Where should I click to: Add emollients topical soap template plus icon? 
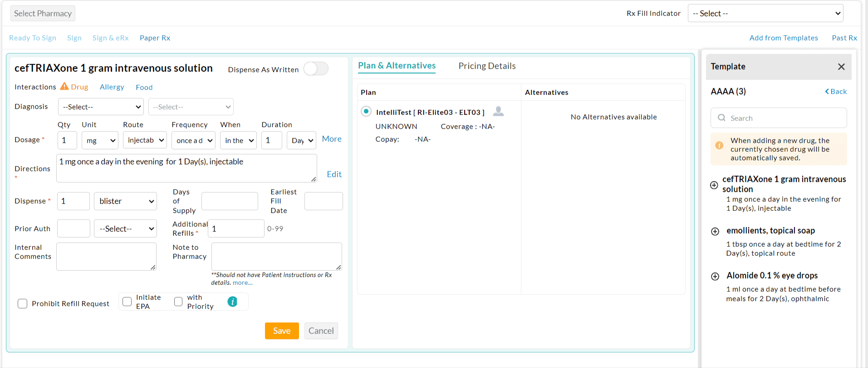[x=715, y=231]
